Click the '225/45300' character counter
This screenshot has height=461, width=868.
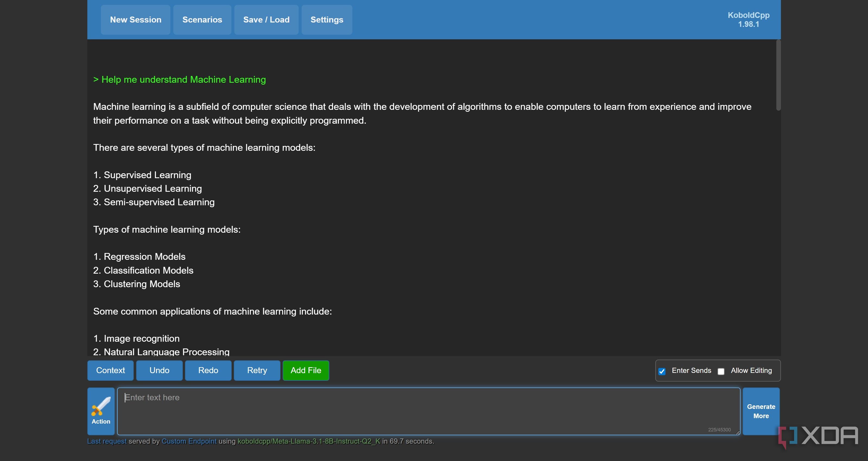pos(719,430)
